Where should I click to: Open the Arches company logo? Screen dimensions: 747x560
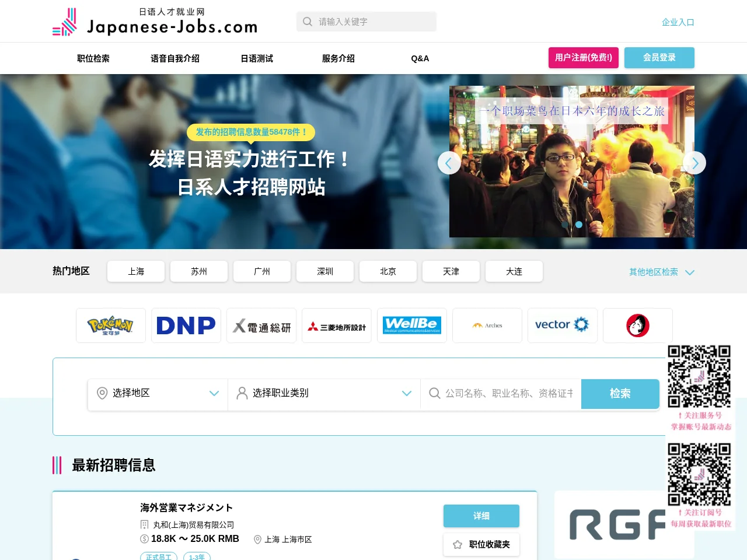487,325
